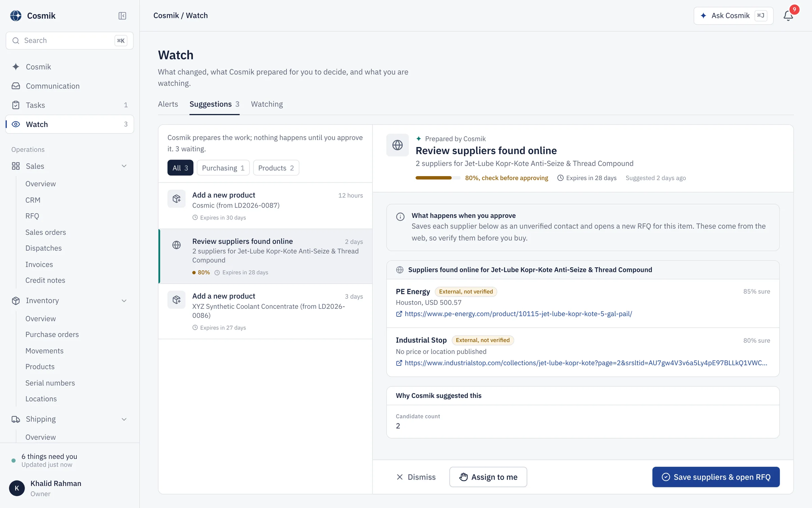Click the Inventory cube icon
Screen dimensions: 812x508
pyautogui.click(x=16, y=301)
